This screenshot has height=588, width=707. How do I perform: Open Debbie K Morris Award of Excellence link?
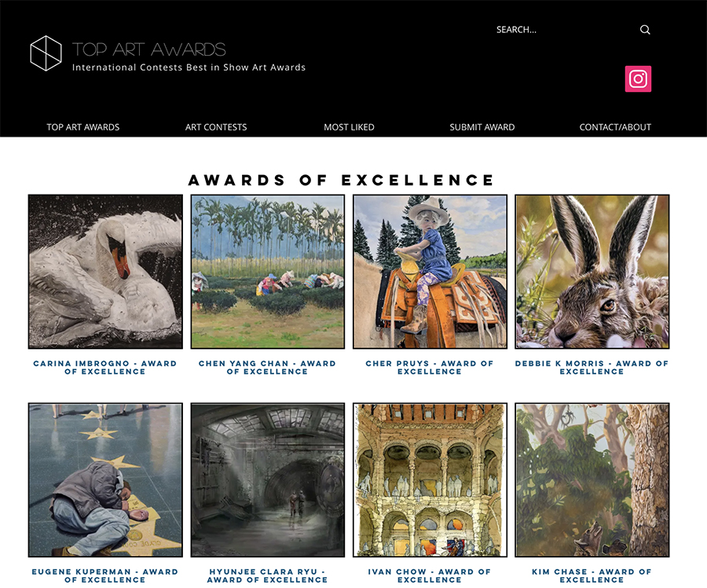pyautogui.click(x=592, y=367)
